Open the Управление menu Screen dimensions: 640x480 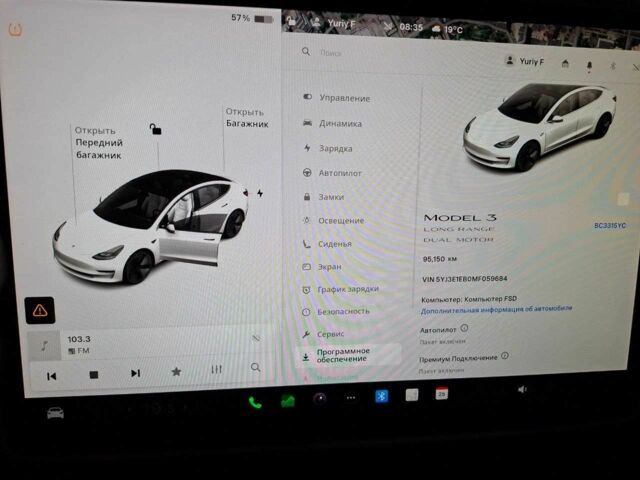coord(337,98)
